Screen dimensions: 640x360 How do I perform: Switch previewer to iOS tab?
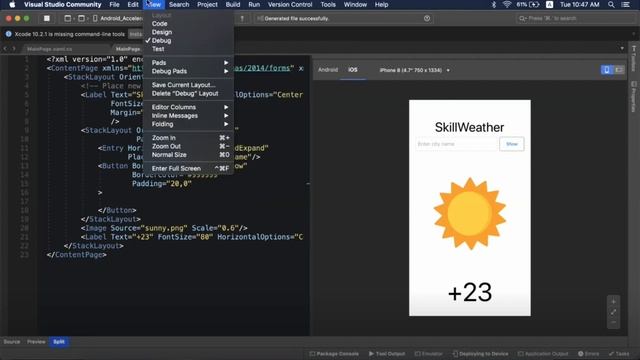click(353, 70)
